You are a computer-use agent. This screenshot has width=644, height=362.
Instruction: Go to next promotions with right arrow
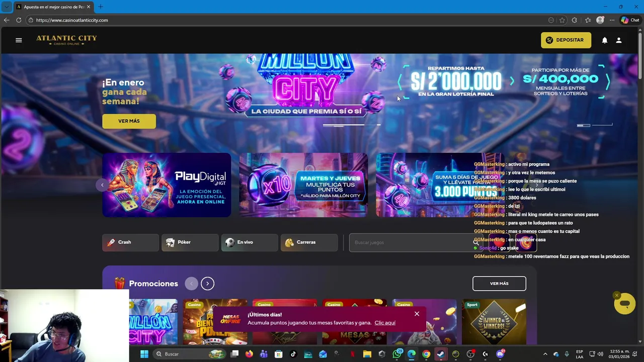pos(207,284)
